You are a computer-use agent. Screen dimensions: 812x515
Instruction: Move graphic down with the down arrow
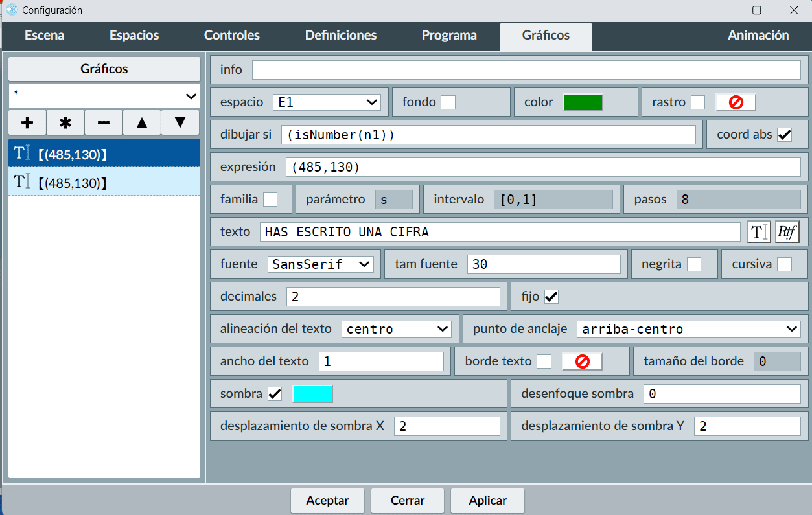[180, 122]
